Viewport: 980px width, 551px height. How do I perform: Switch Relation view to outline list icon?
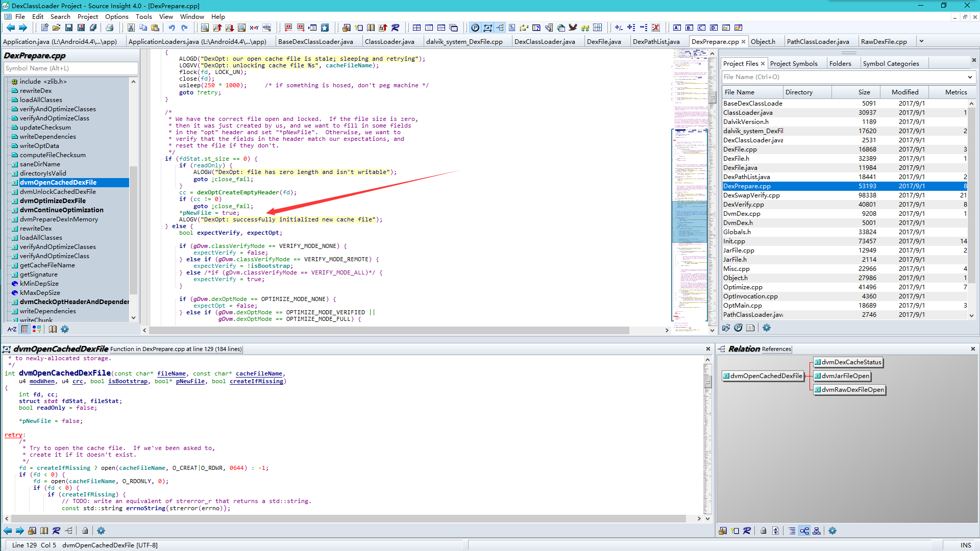[792, 531]
